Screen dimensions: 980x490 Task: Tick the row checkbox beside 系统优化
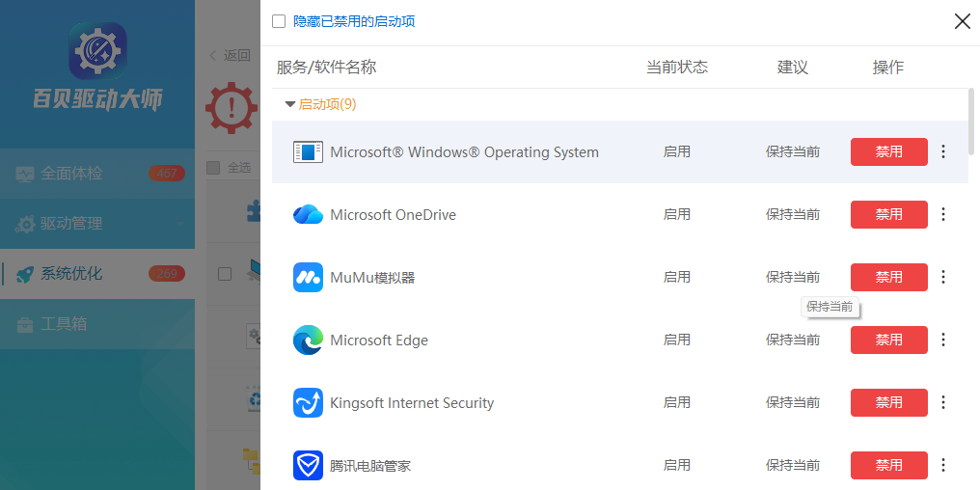pos(225,274)
